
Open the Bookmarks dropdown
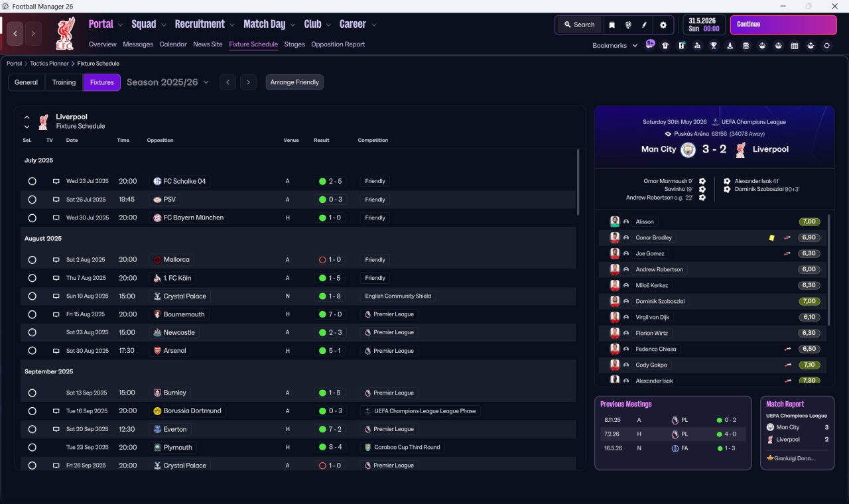615,46
